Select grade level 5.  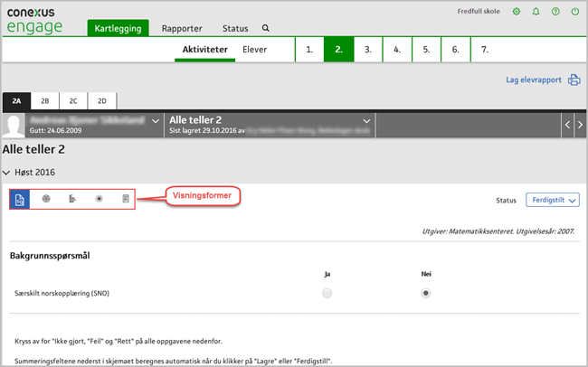426,50
